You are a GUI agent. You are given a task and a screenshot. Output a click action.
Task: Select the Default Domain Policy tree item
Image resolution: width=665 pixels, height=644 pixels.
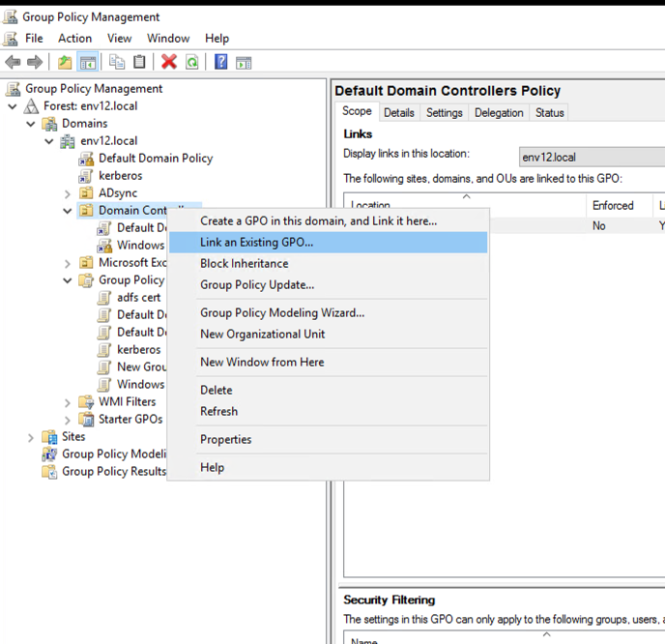(156, 159)
